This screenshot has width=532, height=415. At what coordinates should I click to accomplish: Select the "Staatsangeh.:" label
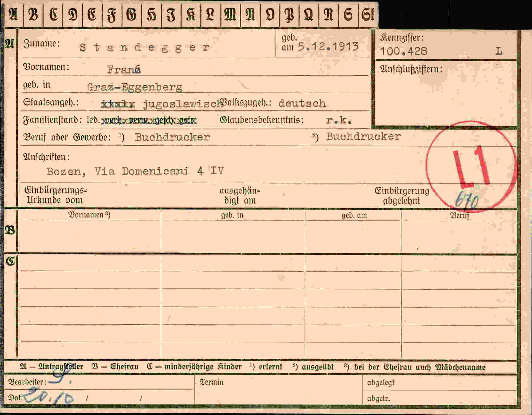pyautogui.click(x=51, y=102)
